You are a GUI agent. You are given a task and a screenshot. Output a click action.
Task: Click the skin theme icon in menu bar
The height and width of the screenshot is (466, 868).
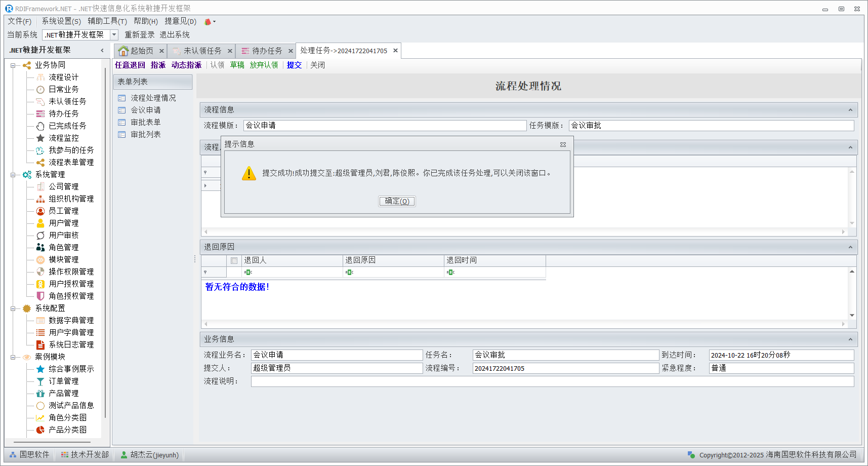pyautogui.click(x=208, y=22)
